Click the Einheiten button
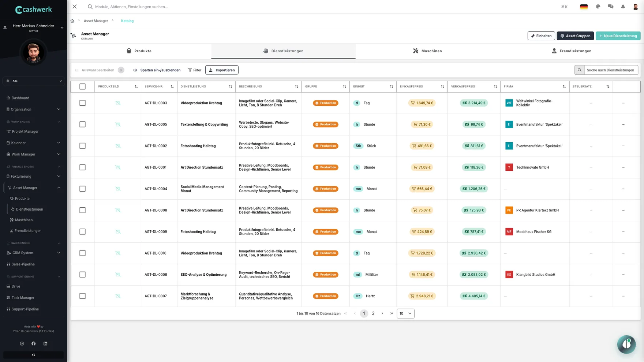The height and width of the screenshot is (362, 644). (541, 36)
